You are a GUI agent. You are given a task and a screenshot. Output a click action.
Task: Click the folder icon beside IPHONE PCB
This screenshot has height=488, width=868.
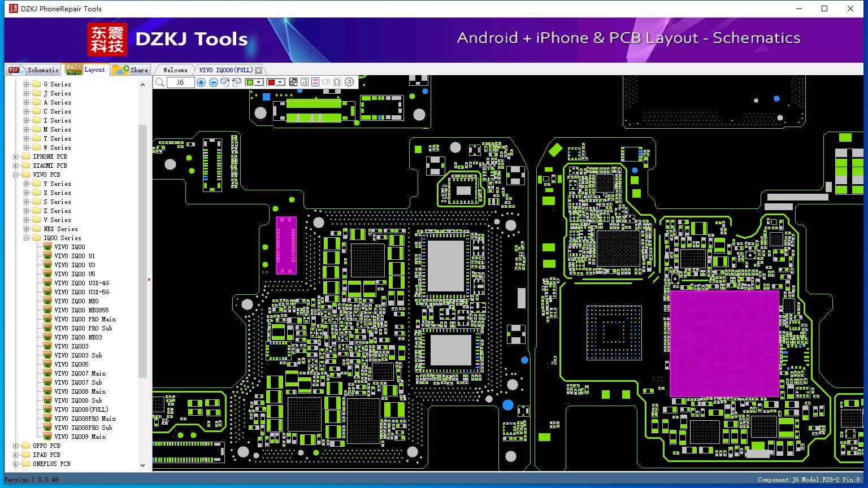26,156
